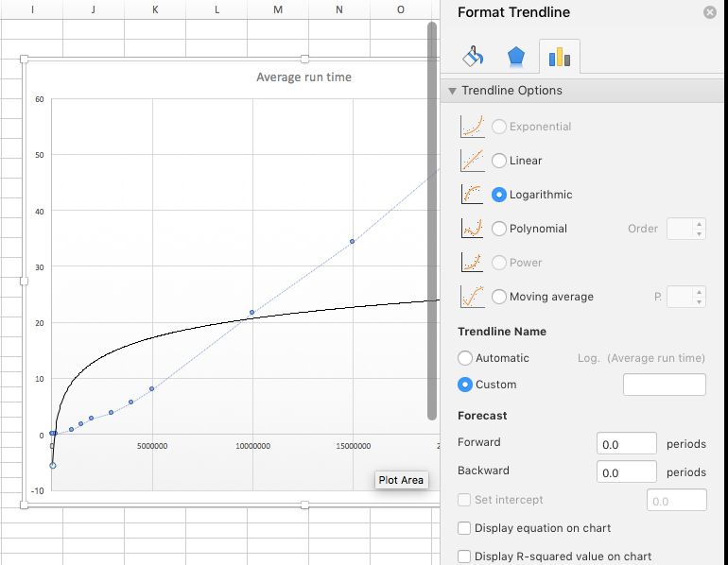Increase the polynomial Order stepper
This screenshot has width=728, height=565.
pos(699,224)
